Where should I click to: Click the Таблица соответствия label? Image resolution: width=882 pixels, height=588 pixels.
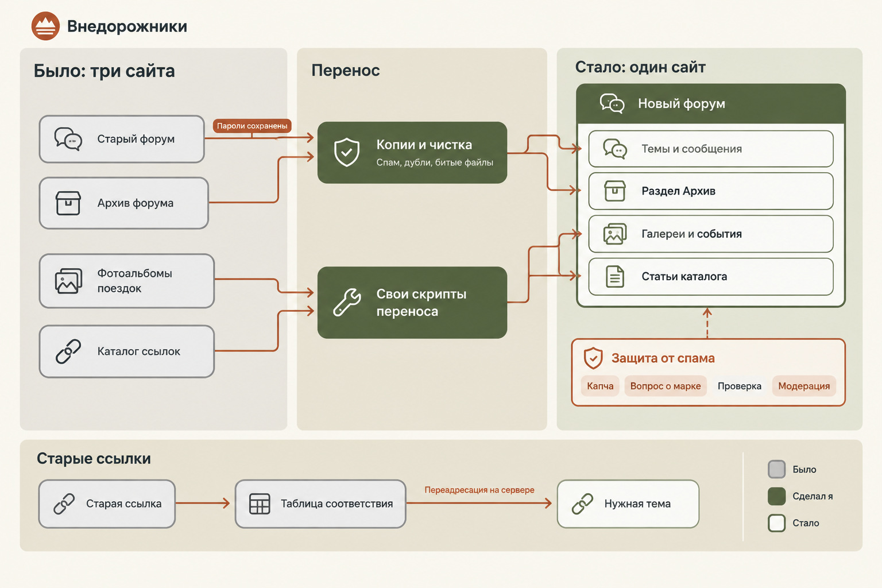(x=336, y=504)
